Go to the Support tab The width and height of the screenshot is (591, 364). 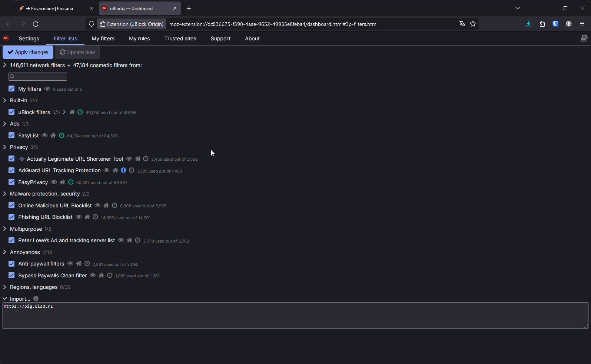click(220, 39)
